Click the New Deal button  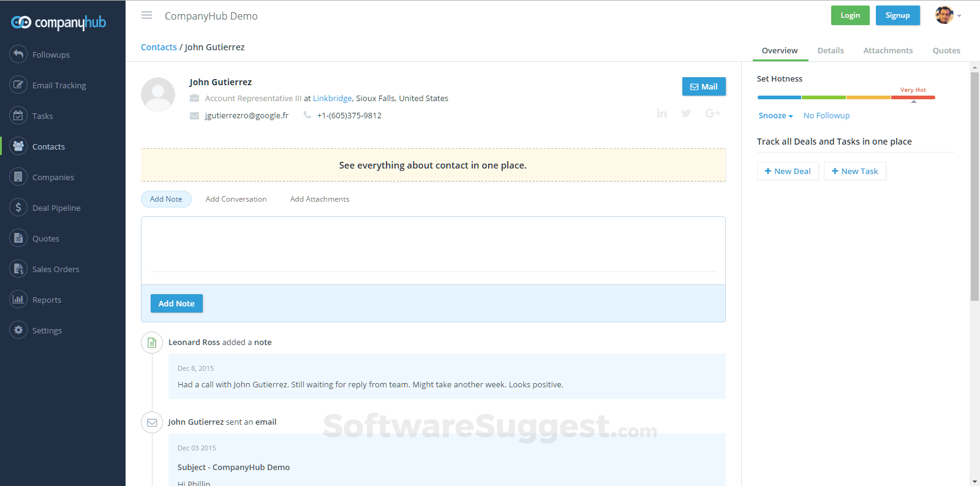coord(788,171)
